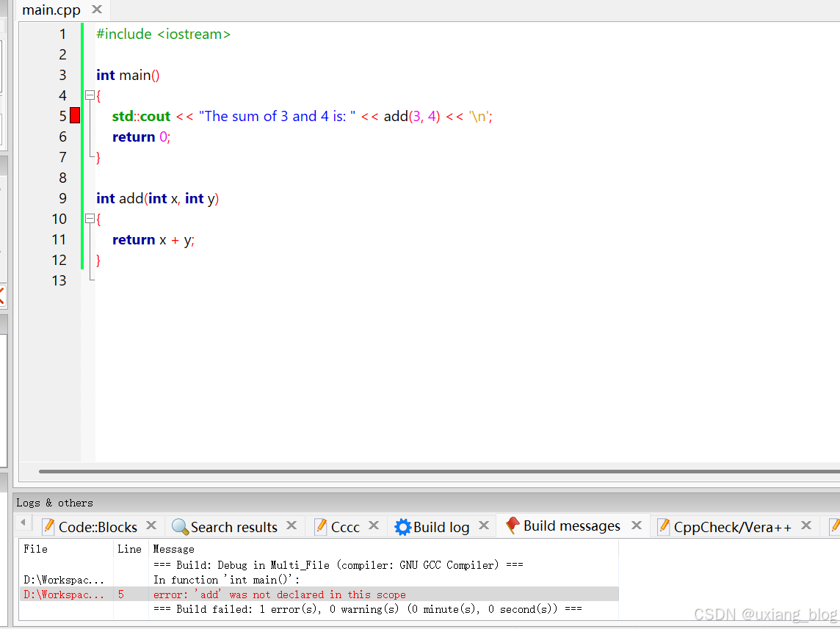Click the horizontal scrollbar of the editor
Image resolution: width=840 pixels, height=629 pixels.
coord(439,472)
